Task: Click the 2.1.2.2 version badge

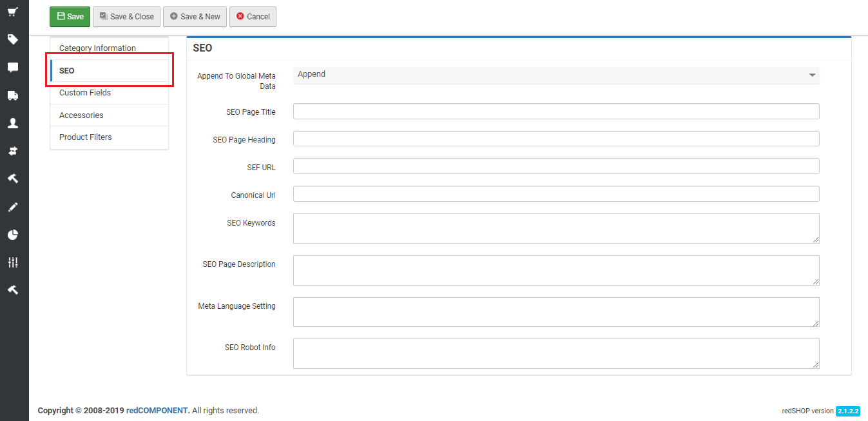Action: pyautogui.click(x=848, y=411)
